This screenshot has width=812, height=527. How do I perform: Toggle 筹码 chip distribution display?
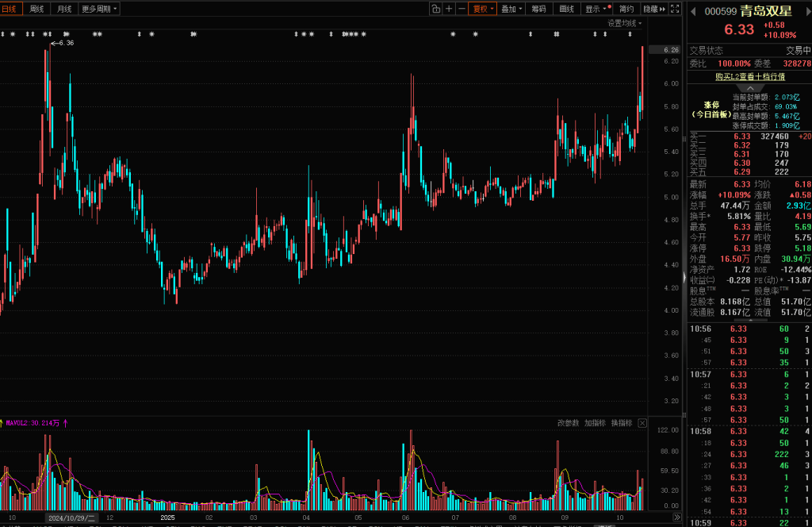(538, 9)
